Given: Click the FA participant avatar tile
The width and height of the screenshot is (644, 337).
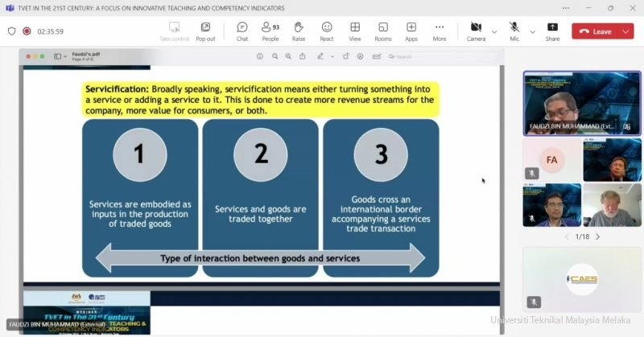Looking at the screenshot, I should [x=551, y=159].
